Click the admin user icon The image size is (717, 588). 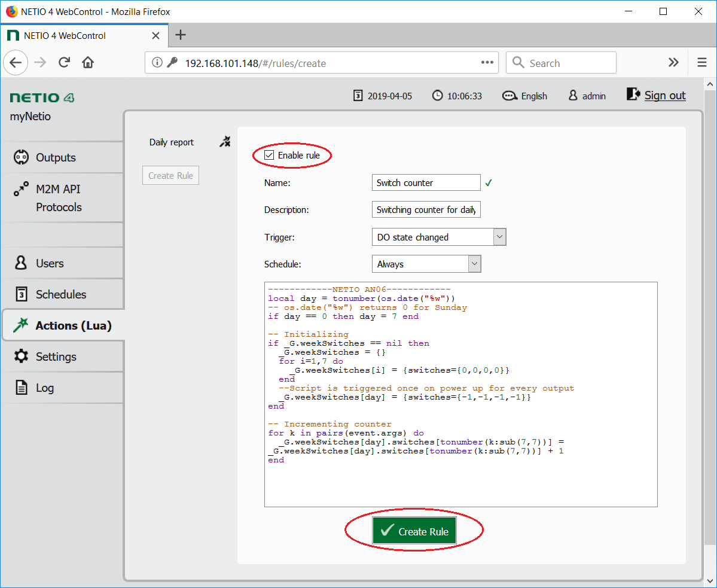573,96
